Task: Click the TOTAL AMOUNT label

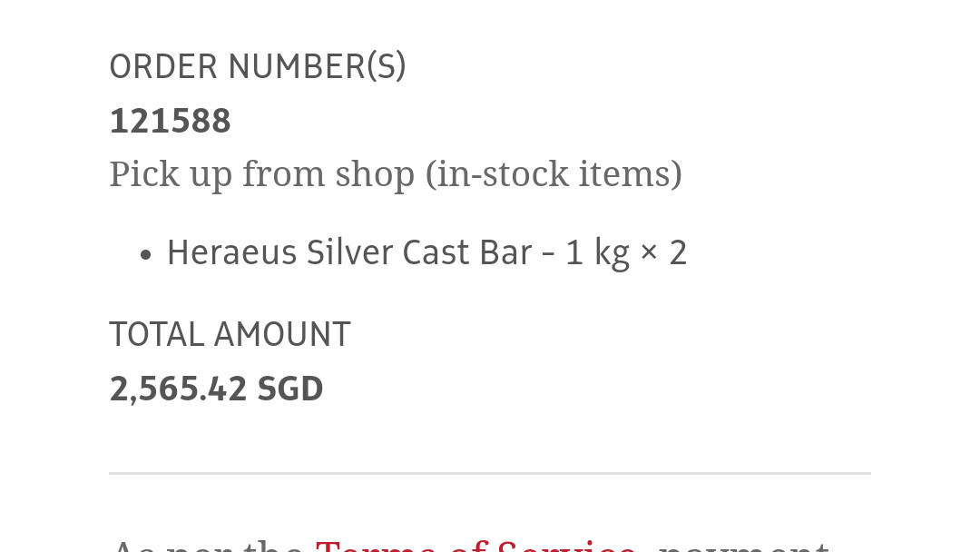Action: [230, 334]
